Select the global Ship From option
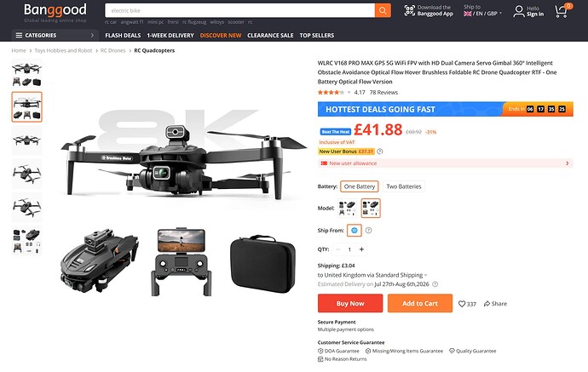Screen dimensions: 588x372 click(x=355, y=231)
